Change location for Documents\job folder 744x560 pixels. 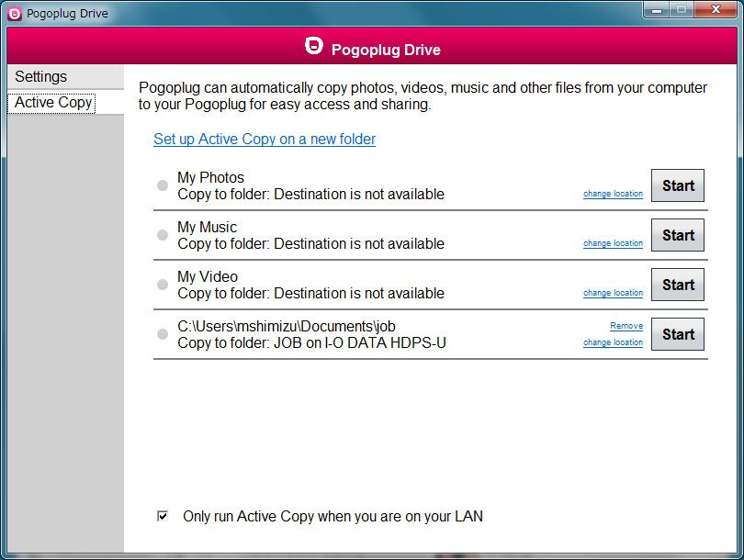point(613,342)
